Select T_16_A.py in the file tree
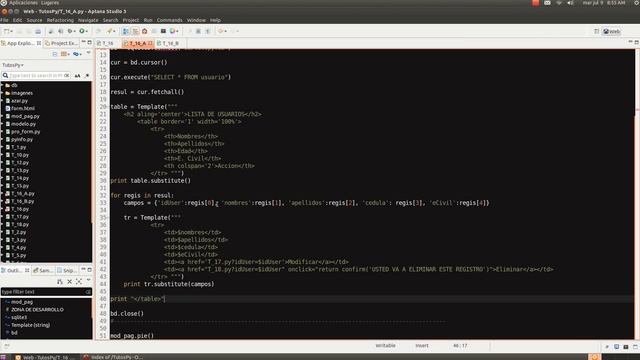The height and width of the screenshot is (360, 640). [x=23, y=193]
